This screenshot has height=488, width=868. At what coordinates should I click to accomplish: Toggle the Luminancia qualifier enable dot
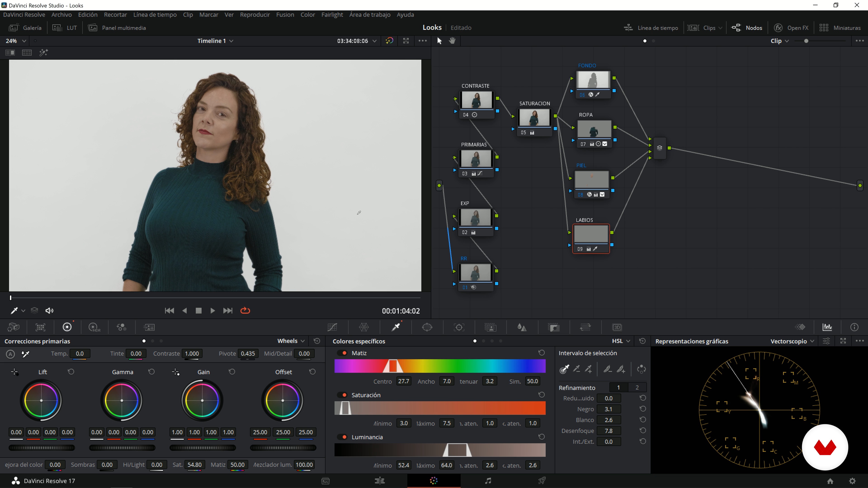[344, 437]
